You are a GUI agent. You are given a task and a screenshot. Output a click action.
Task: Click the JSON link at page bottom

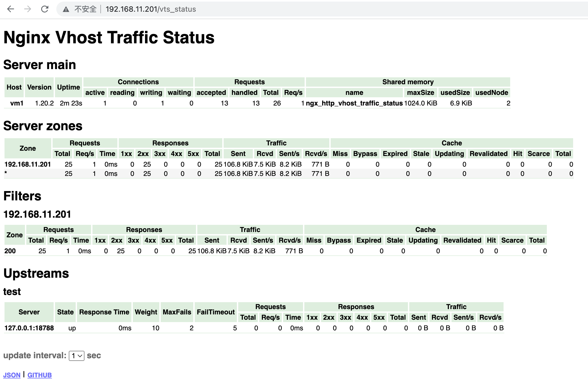click(x=12, y=375)
